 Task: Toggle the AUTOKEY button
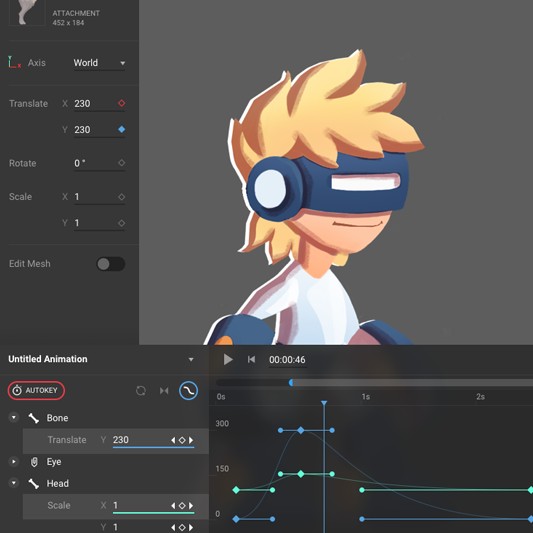coord(36,390)
